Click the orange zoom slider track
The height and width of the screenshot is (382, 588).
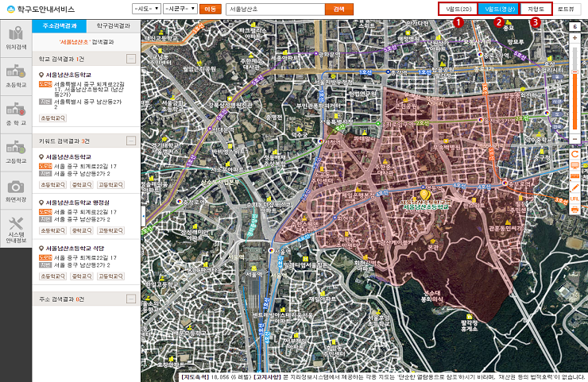pos(574,102)
